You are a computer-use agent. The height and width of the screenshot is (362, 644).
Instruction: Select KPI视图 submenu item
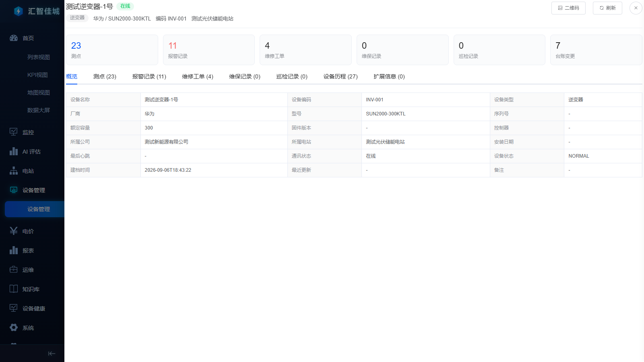point(37,75)
